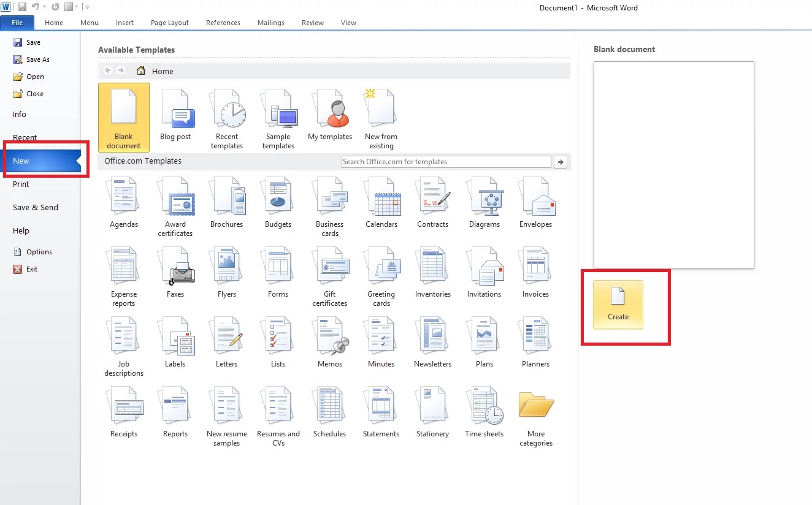812x505 pixels.
Task: Open the Time sheets template category
Action: (x=485, y=412)
